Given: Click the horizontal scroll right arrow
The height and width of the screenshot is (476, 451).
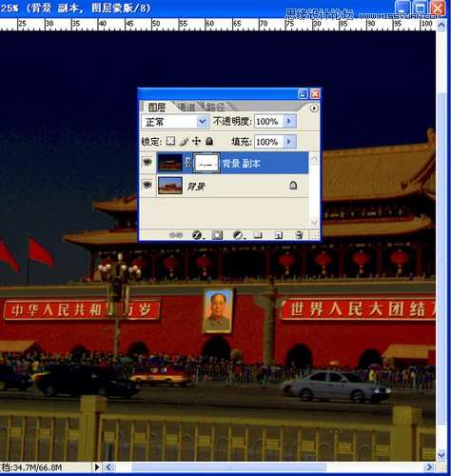Looking at the screenshot, I should tap(430, 467).
